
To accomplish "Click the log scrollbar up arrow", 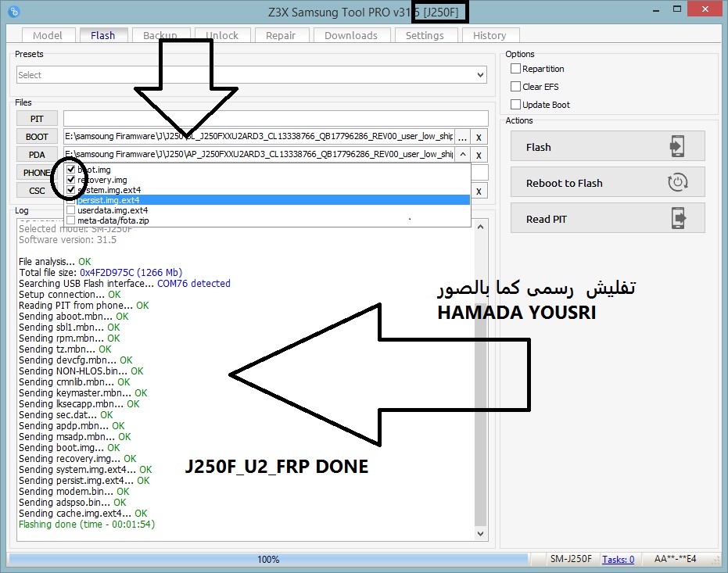I will (481, 227).
